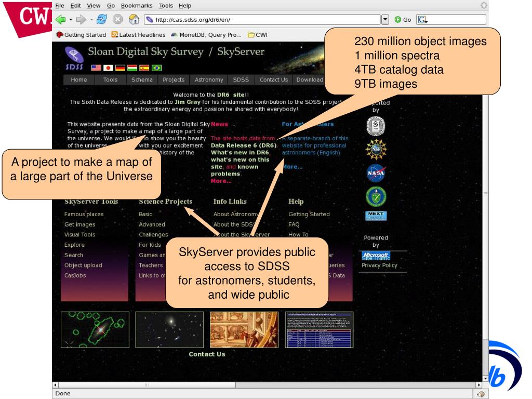Select the Brazilian flag language icon
Image resolution: width=532 pixels, height=399 pixels.
pos(156,68)
